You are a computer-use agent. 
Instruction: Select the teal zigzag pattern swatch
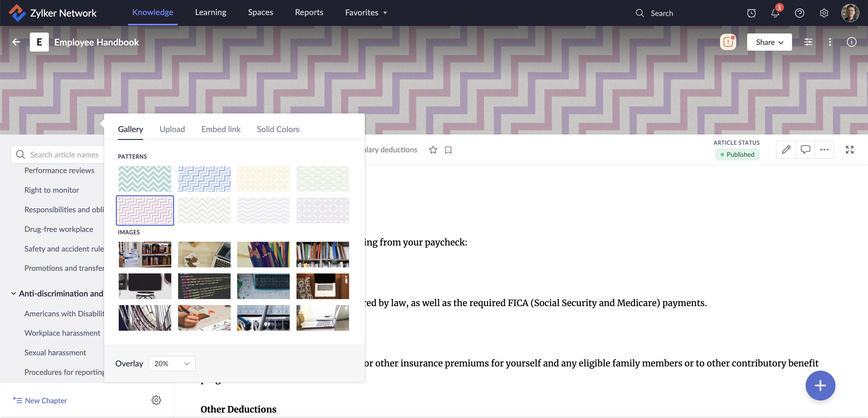tap(145, 179)
